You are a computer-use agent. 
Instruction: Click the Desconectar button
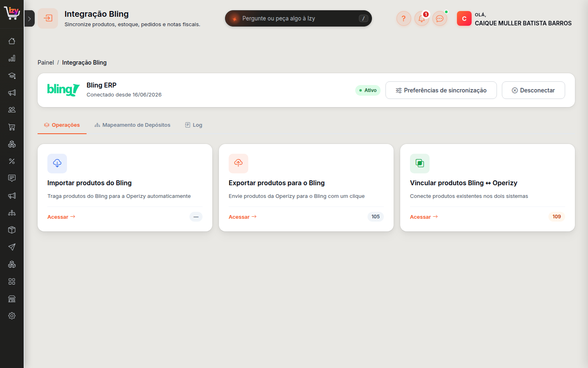[x=533, y=90]
